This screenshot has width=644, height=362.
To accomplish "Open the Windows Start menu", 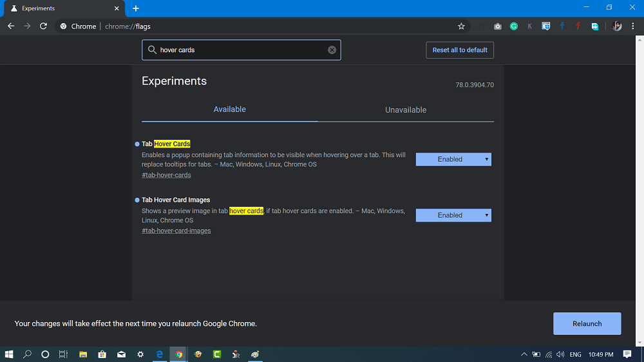I will 9,354.
